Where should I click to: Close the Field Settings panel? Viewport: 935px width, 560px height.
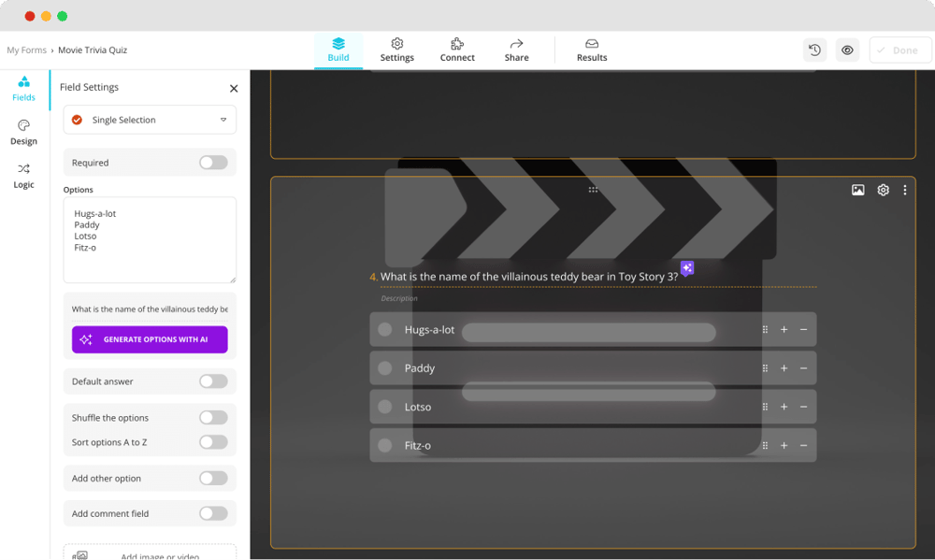[234, 89]
